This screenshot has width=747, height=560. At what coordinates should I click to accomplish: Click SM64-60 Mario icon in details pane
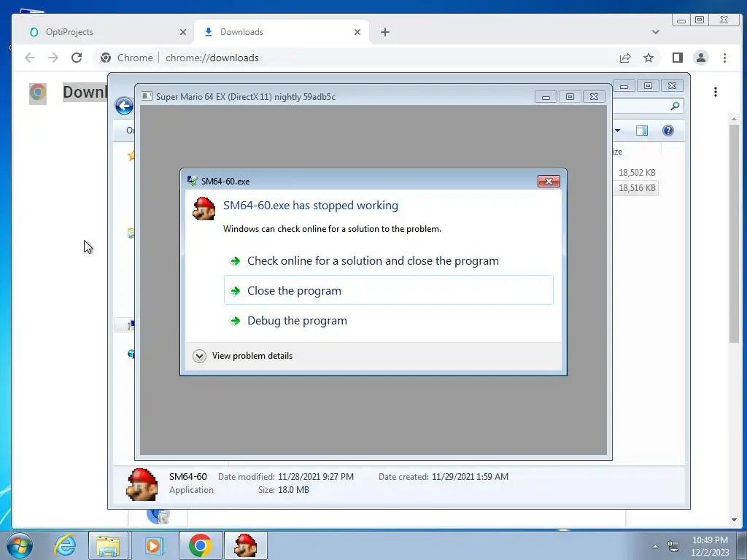(142, 484)
